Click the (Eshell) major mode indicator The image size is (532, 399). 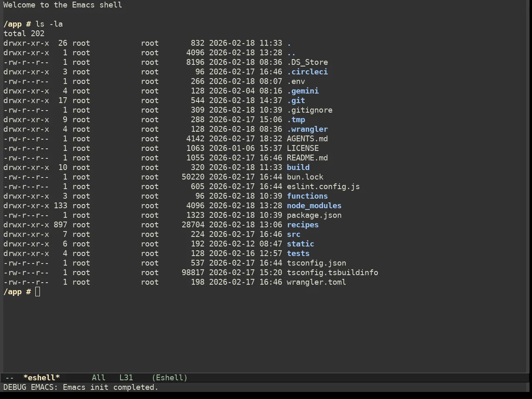(x=170, y=378)
